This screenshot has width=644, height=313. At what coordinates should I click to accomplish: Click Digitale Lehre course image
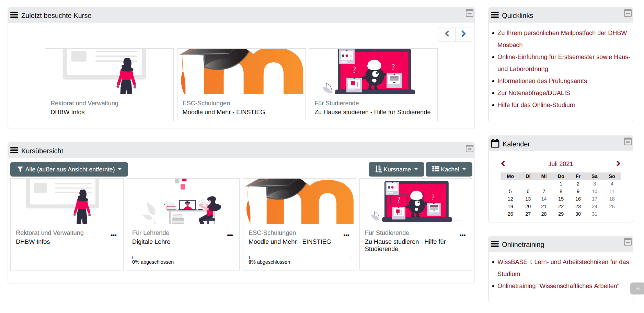coord(183,201)
